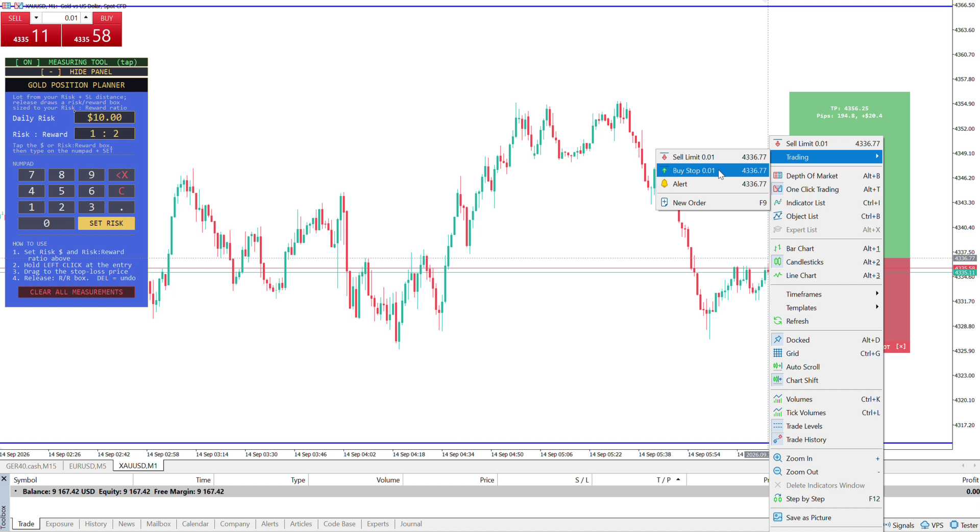Screen dimensions: 980x532
Task: Zoom In on the chart
Action: 826,458
